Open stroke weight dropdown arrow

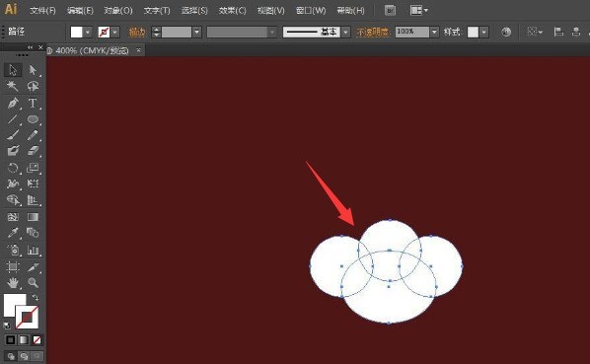[196, 32]
